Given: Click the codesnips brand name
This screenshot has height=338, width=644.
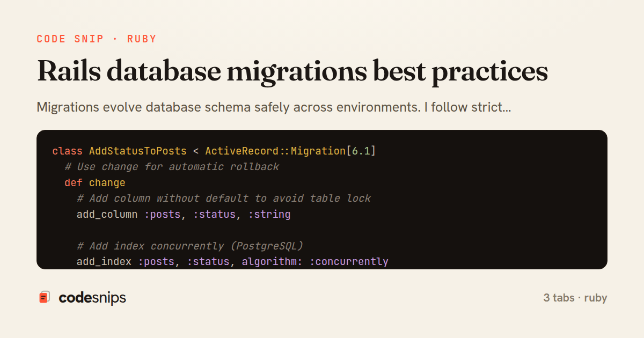Looking at the screenshot, I should 92,298.
